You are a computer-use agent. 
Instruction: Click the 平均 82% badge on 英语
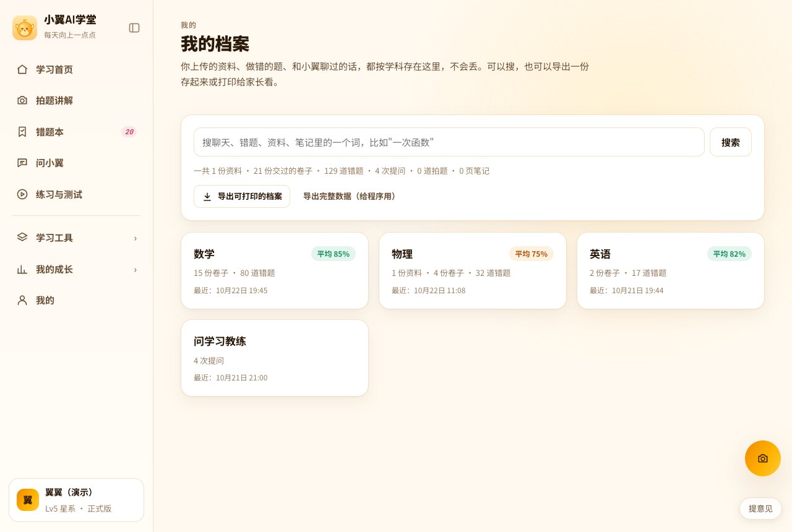tap(730, 254)
